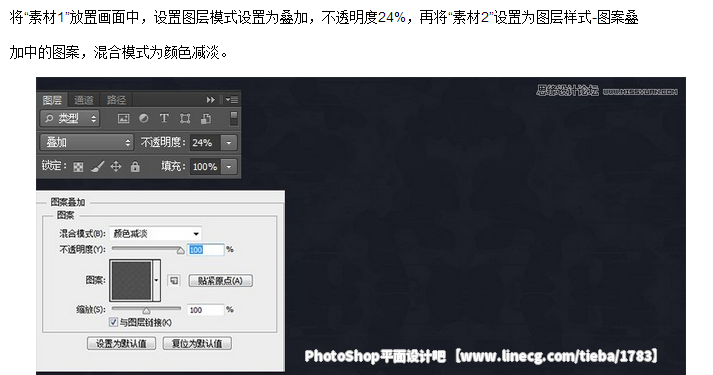Collapse panel with double-arrow icon
713x375 pixels.
(210, 100)
